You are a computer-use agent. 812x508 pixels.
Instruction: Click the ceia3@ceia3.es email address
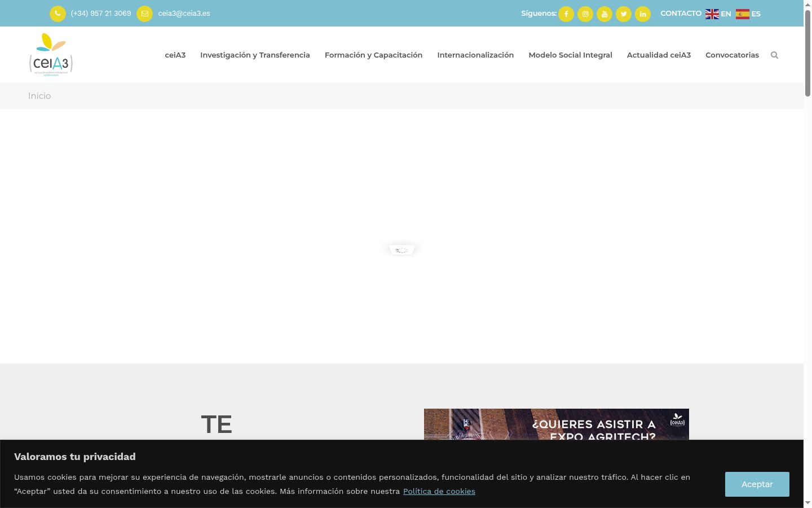point(184,14)
